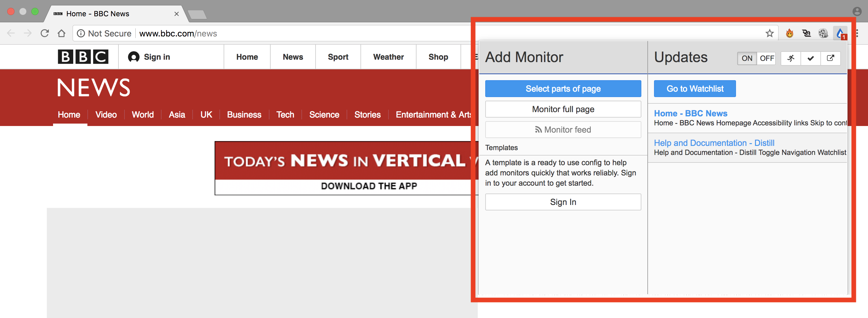Turn monitoring ON
This screenshot has width=868, height=318.
click(x=747, y=58)
